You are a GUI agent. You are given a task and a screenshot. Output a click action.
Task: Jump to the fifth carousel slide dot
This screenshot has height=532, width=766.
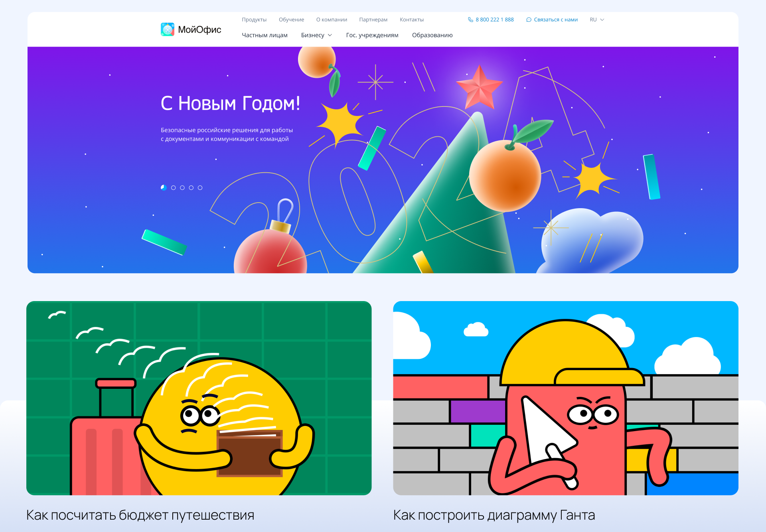coord(200,187)
